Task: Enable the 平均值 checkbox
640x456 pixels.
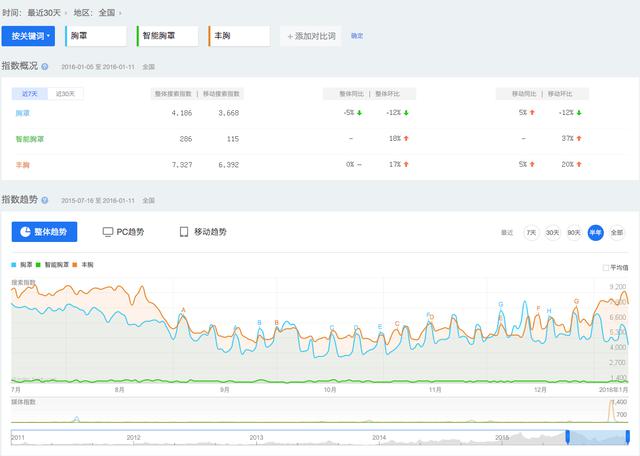Action: pyautogui.click(x=606, y=268)
